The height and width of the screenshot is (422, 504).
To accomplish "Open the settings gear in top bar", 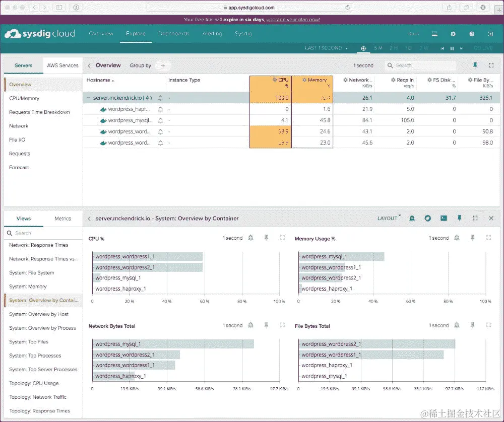I will click(453, 34).
